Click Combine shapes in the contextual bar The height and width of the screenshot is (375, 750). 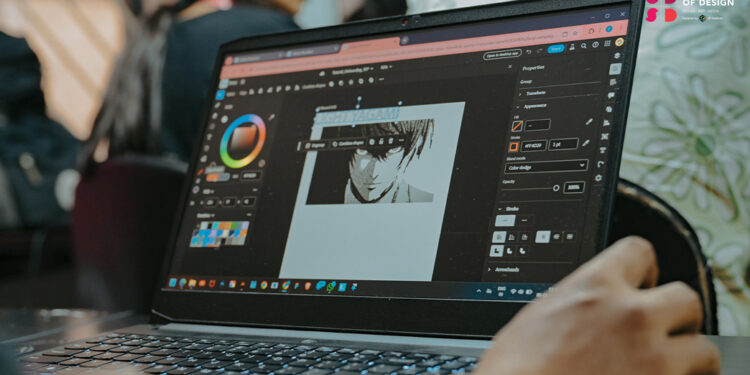pos(348,143)
